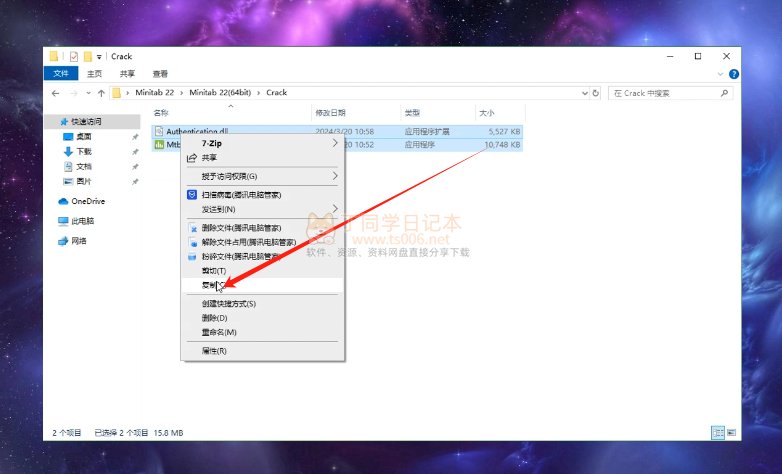Open 属性(R) from context menu
The height and width of the screenshot is (474, 782).
coord(262,351)
